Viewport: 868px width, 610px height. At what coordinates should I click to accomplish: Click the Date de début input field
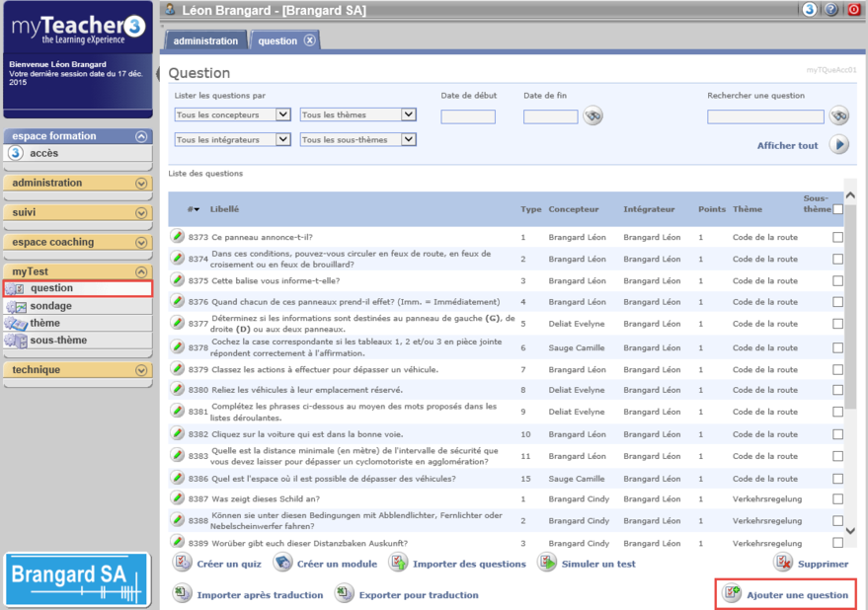[468, 116]
